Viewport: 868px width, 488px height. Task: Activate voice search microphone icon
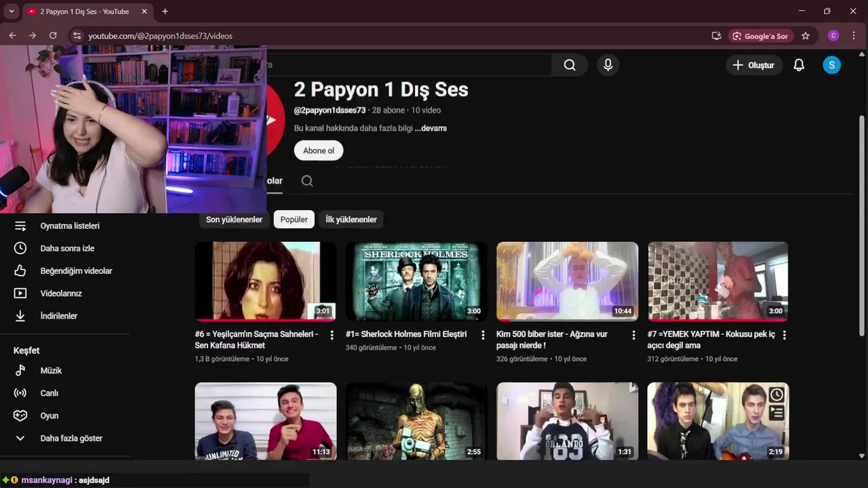608,65
